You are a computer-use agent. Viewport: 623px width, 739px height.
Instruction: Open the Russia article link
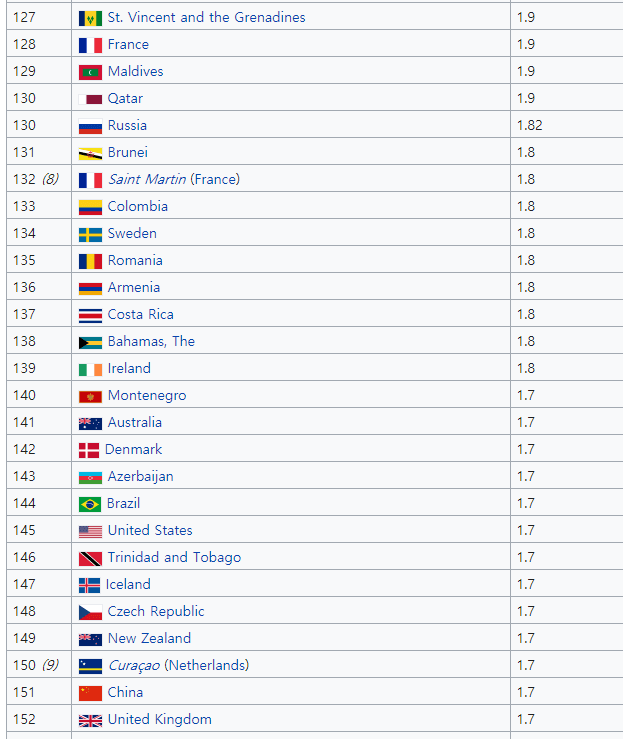[127, 125]
